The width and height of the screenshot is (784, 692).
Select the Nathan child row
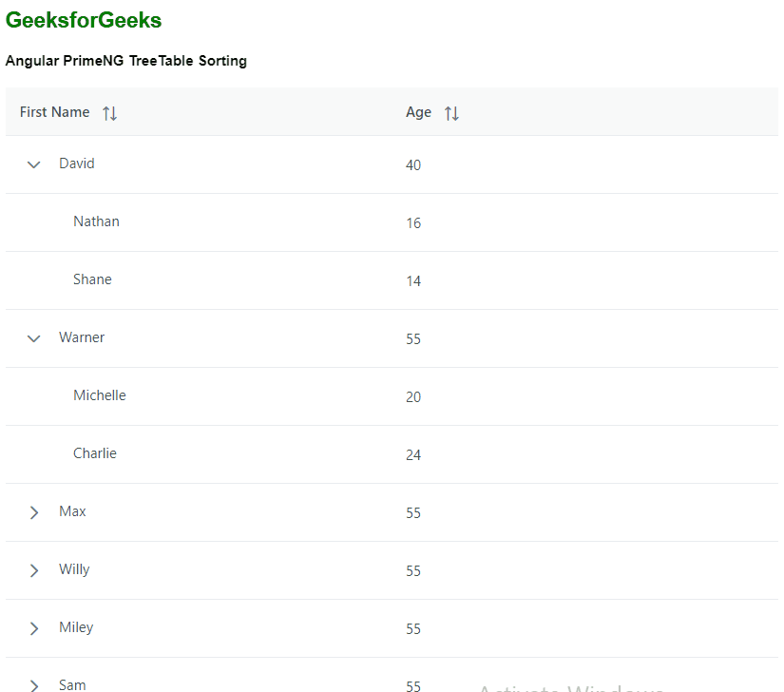96,221
